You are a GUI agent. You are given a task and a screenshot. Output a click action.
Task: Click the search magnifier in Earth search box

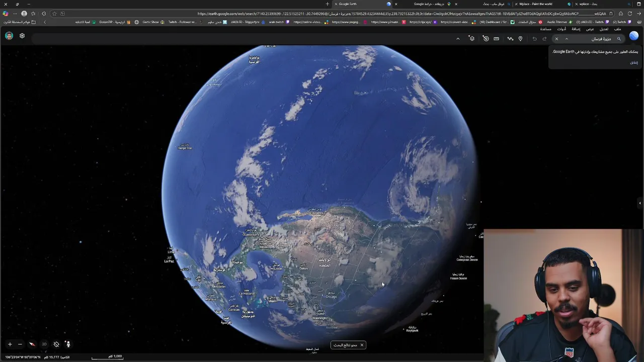619,39
